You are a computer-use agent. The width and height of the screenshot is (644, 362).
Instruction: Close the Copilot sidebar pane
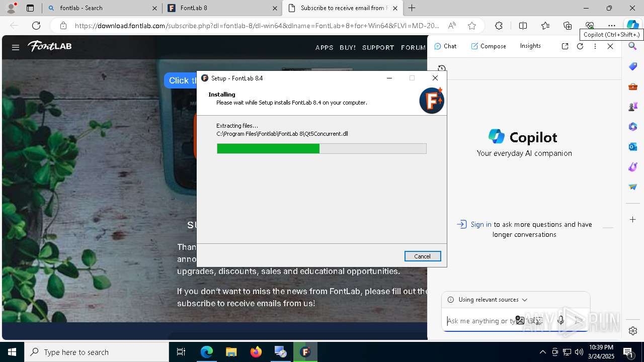pos(610,46)
